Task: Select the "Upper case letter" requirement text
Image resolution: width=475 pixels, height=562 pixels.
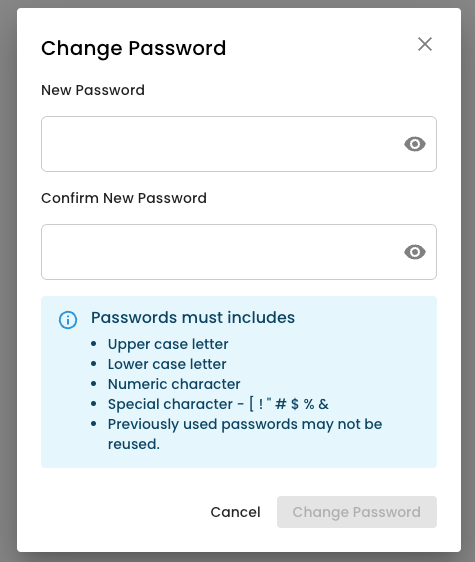Action: click(x=168, y=344)
